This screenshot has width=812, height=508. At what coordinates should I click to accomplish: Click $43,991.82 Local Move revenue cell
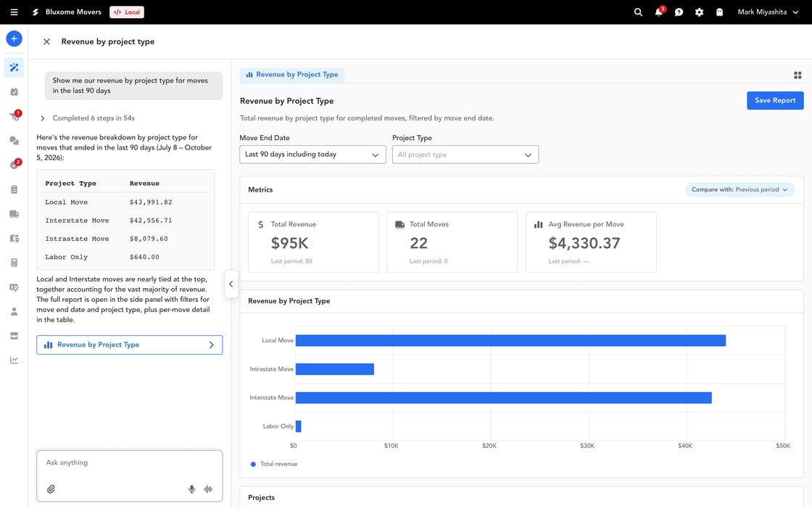151,202
